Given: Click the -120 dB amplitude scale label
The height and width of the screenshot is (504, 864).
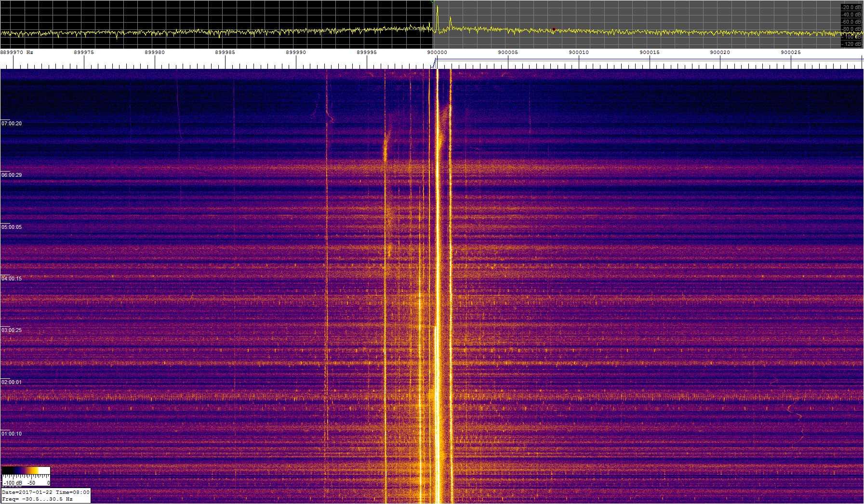Looking at the screenshot, I should click(x=851, y=44).
